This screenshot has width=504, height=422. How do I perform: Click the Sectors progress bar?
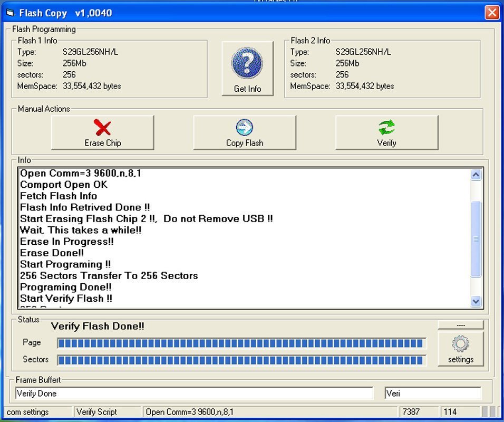coord(241,360)
